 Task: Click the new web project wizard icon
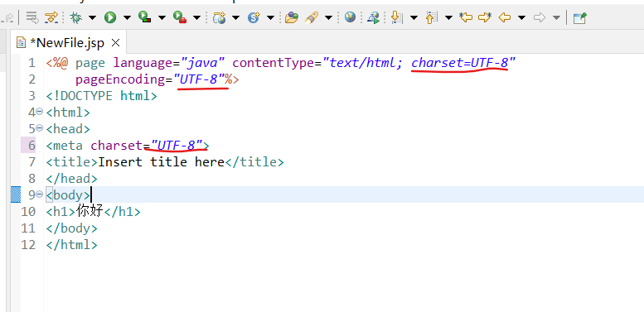coord(220,17)
